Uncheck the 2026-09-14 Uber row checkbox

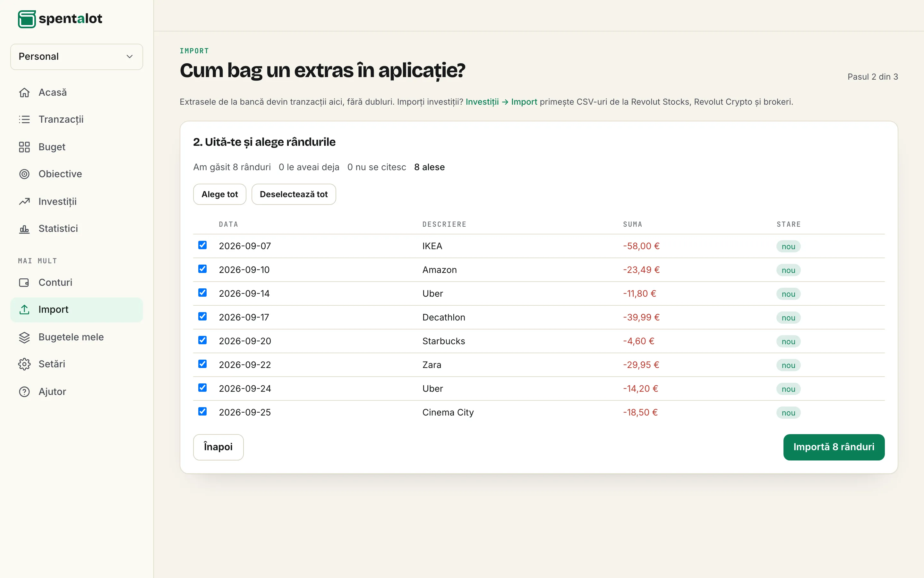click(x=202, y=293)
